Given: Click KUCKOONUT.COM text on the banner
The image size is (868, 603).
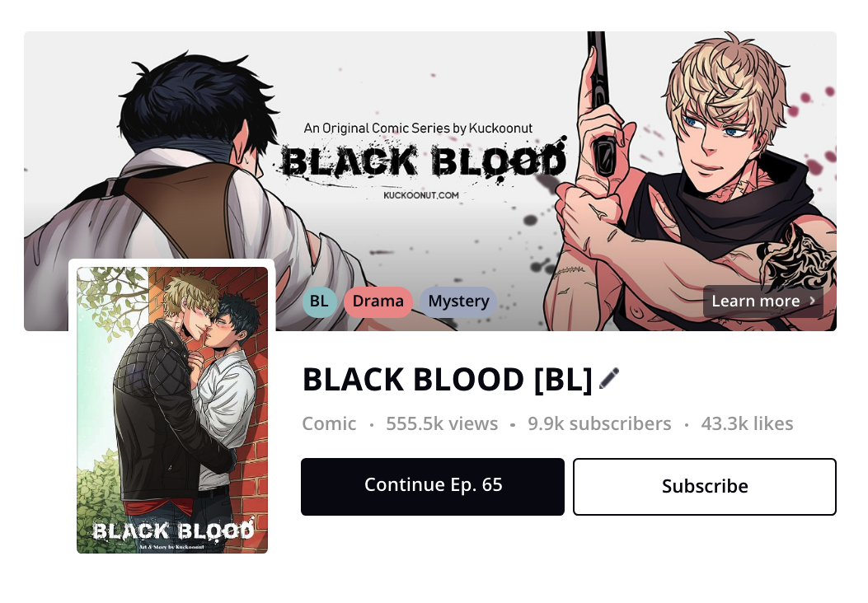Looking at the screenshot, I should [420, 195].
